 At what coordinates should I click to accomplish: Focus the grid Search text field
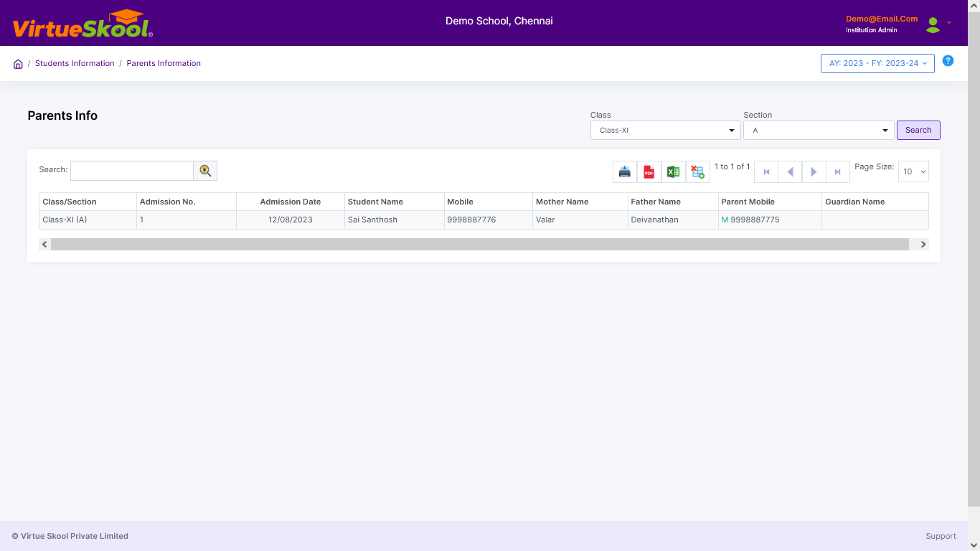132,171
